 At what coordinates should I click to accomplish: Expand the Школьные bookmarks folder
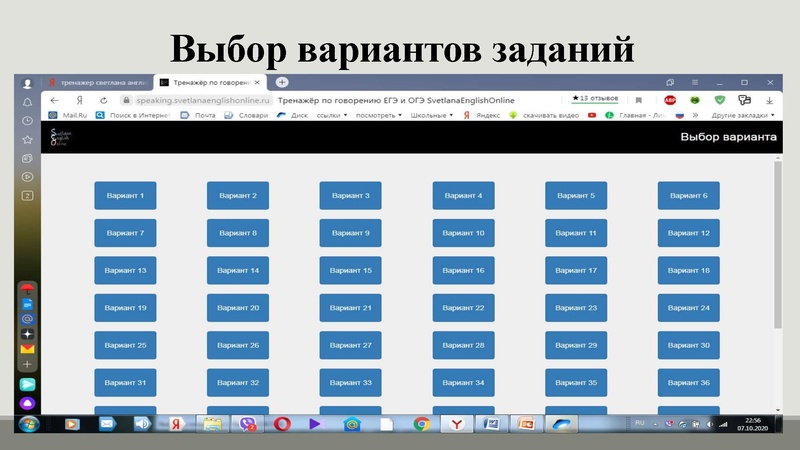point(432,115)
